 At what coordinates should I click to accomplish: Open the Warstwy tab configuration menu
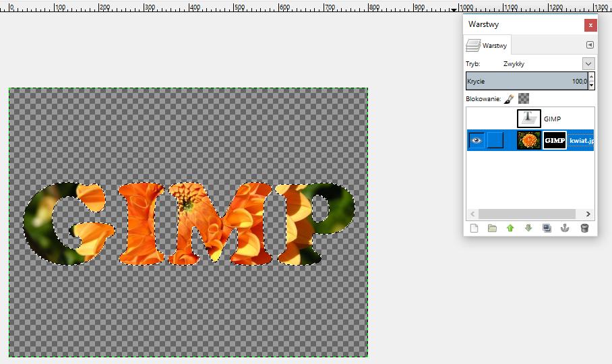coord(590,45)
